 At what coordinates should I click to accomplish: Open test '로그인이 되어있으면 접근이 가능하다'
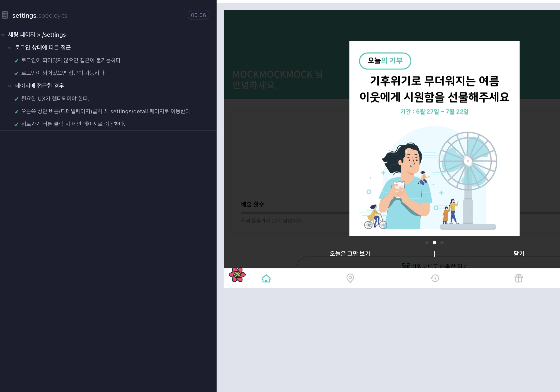point(63,73)
